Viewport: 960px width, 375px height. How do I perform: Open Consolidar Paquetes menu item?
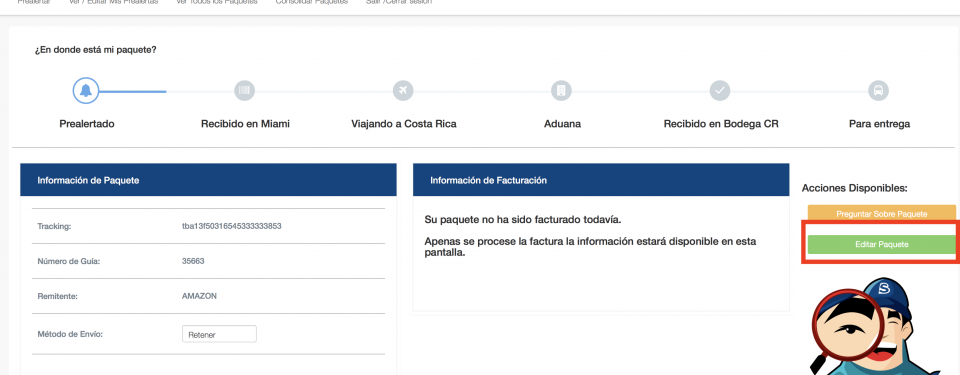(312, 2)
